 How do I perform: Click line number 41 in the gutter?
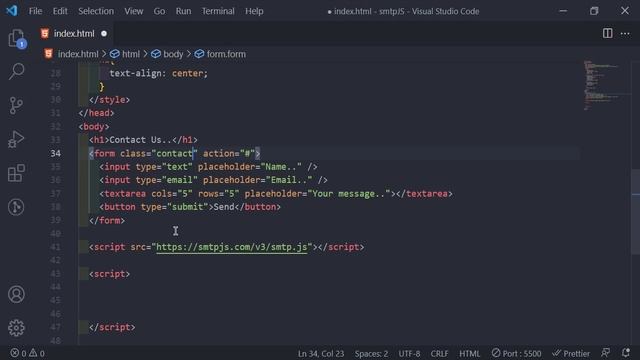point(56,247)
